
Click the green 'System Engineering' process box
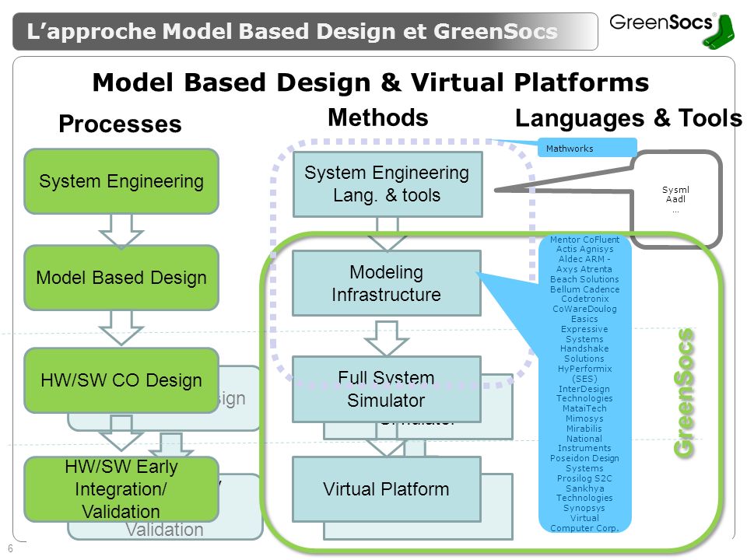coord(121,181)
